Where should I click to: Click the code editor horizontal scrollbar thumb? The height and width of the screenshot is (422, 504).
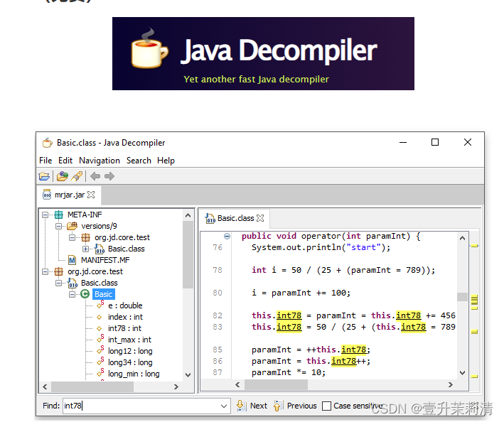[x=276, y=384]
